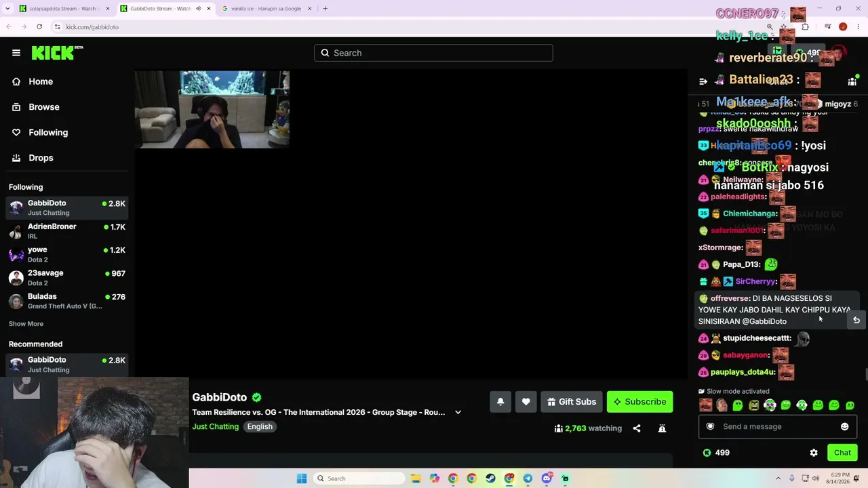The height and width of the screenshot is (488, 868).
Task: Click the GabbiDoto channel name heading
Action: tap(219, 397)
